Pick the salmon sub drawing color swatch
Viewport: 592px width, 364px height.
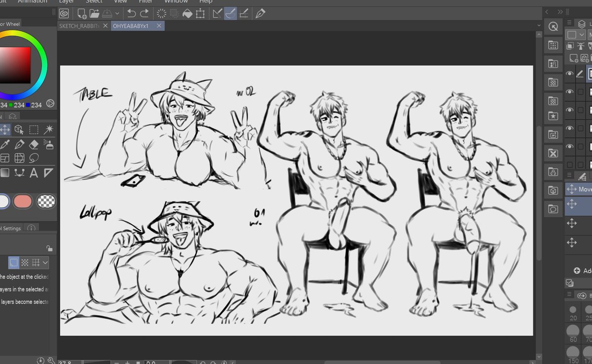tap(23, 201)
